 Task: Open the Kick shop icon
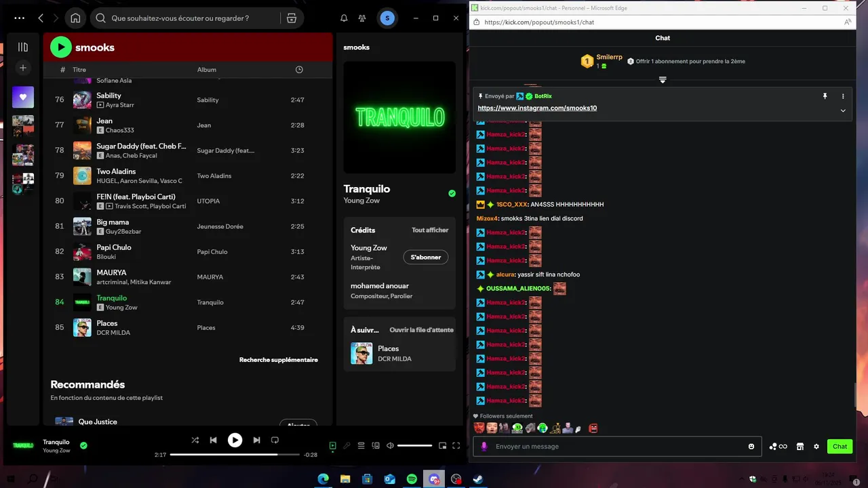pyautogui.click(x=800, y=447)
